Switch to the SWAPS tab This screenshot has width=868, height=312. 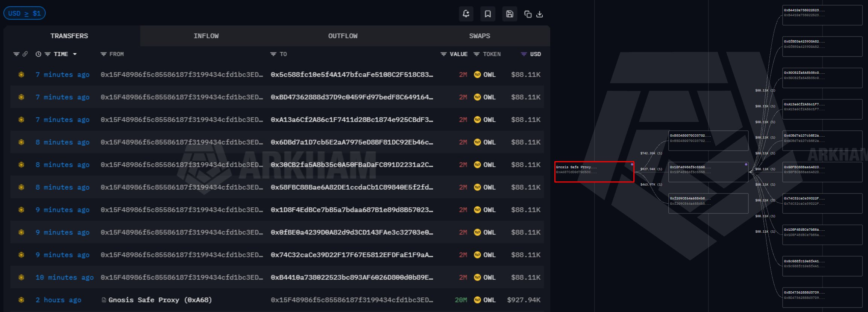point(479,36)
